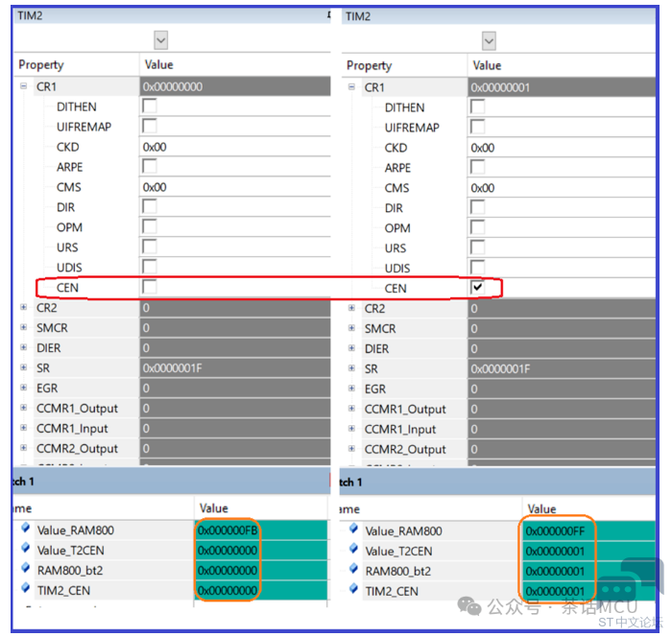The height and width of the screenshot is (637, 672).
Task: Click the Property column header in left panel
Action: (x=41, y=64)
